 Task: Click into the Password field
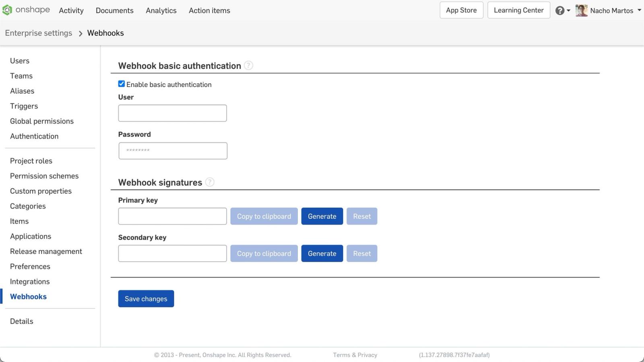click(173, 151)
